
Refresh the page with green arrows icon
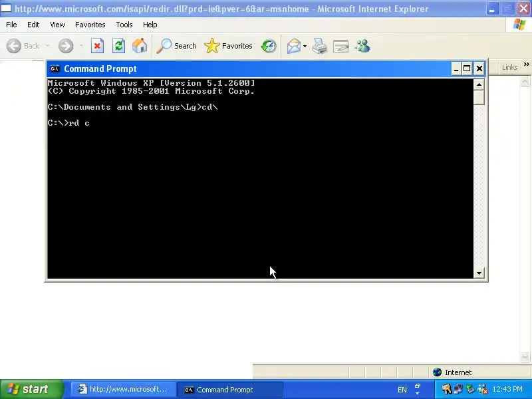118,46
